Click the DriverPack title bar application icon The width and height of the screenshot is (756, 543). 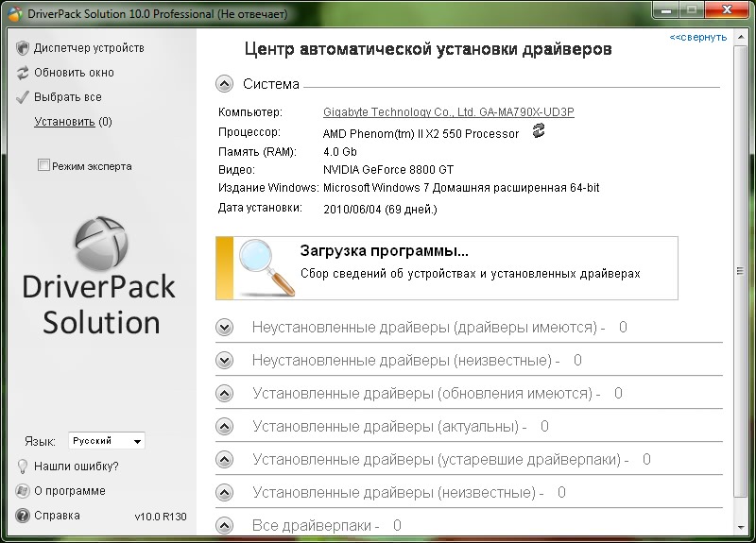15,13
